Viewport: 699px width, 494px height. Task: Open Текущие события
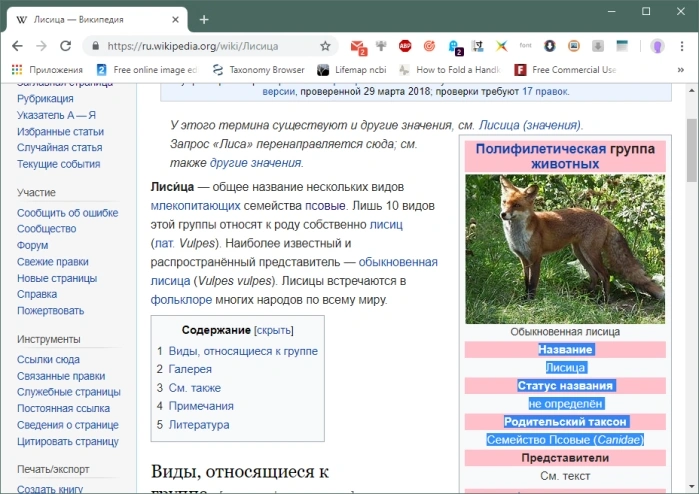coord(58,164)
